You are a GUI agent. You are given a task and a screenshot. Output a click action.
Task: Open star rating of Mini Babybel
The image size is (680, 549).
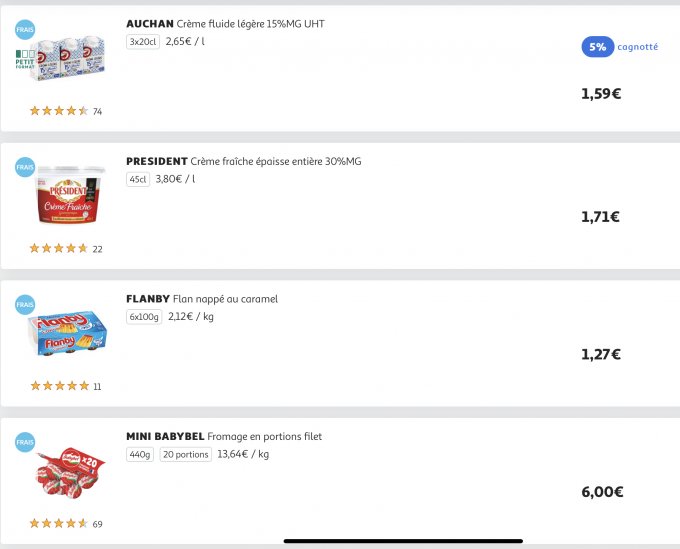tap(59, 523)
